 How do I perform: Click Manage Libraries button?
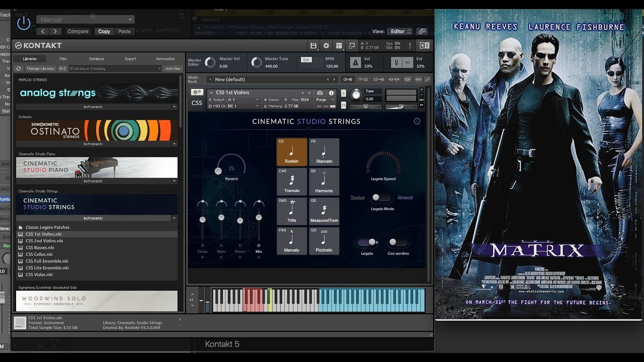(x=40, y=68)
